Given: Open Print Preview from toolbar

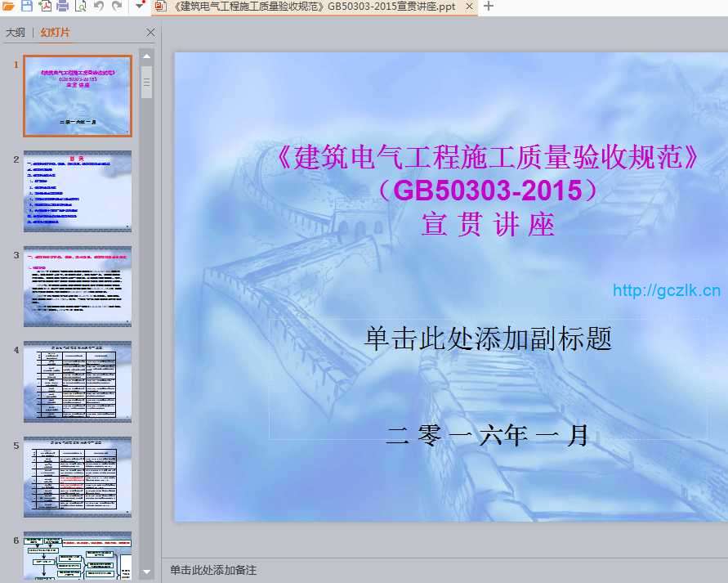Looking at the screenshot, I should (x=80, y=7).
